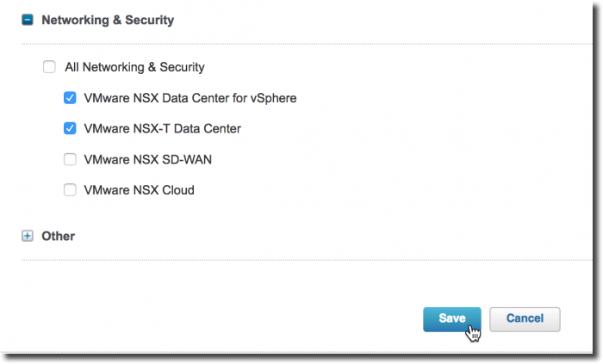Enable the VMware NSX SD-WAN checkbox

click(70, 159)
